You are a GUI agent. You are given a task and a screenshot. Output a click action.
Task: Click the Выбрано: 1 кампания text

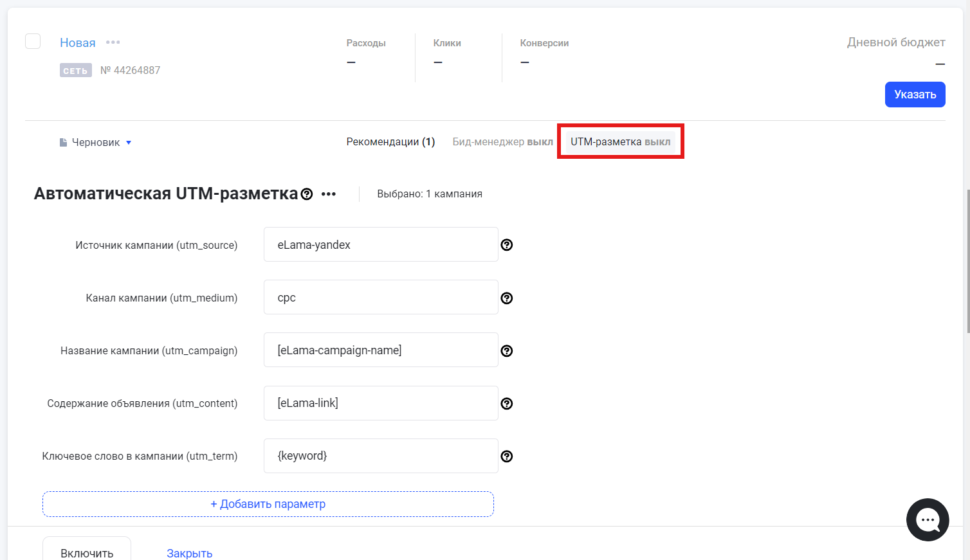[430, 194]
